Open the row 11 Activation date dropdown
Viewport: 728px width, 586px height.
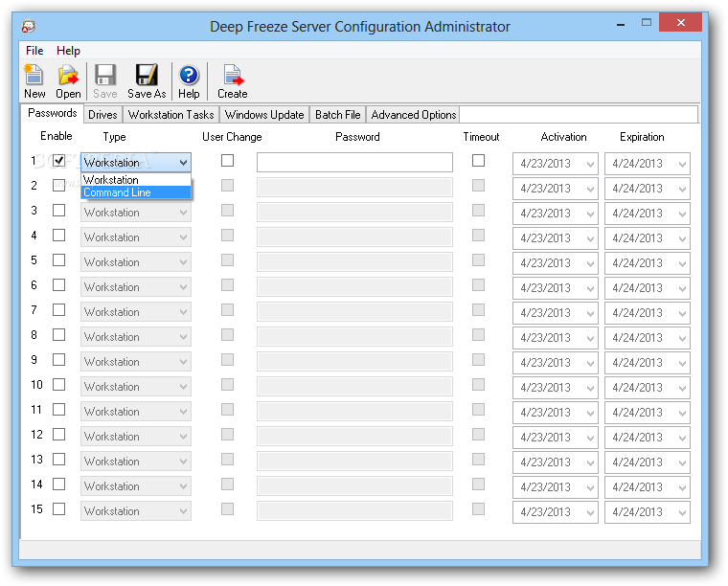(x=590, y=413)
